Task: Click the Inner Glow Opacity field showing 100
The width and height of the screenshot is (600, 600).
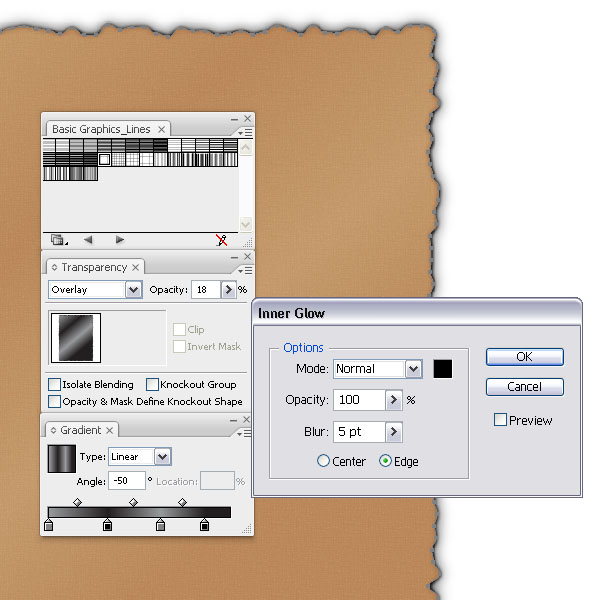Action: (x=359, y=400)
